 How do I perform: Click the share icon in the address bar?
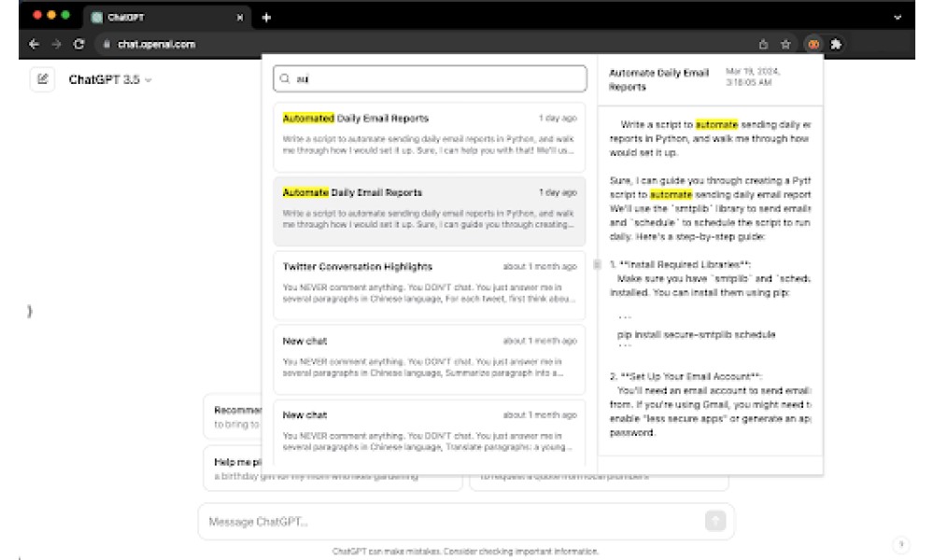click(763, 44)
